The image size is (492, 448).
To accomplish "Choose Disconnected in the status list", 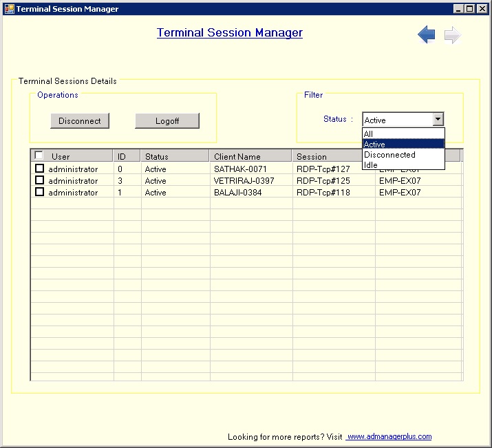I will [403, 155].
